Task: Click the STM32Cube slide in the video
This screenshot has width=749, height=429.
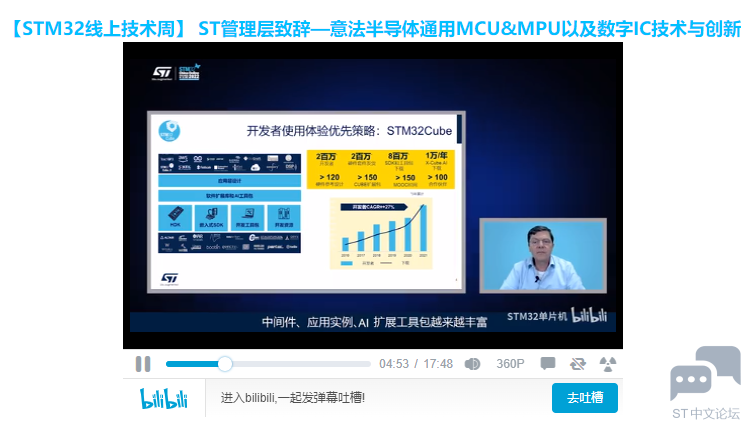Action: click(x=306, y=202)
